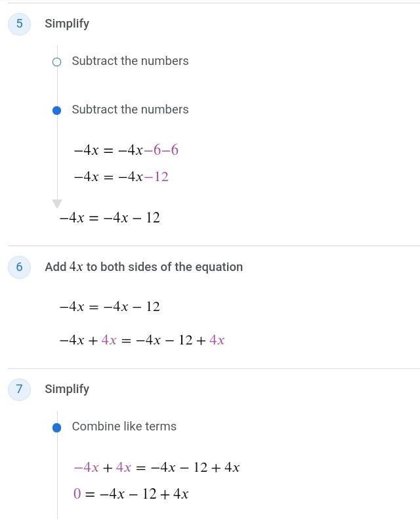The width and height of the screenshot is (420, 519).
Task: Click the gray down-arrow ending step 5
Action: tap(57, 204)
